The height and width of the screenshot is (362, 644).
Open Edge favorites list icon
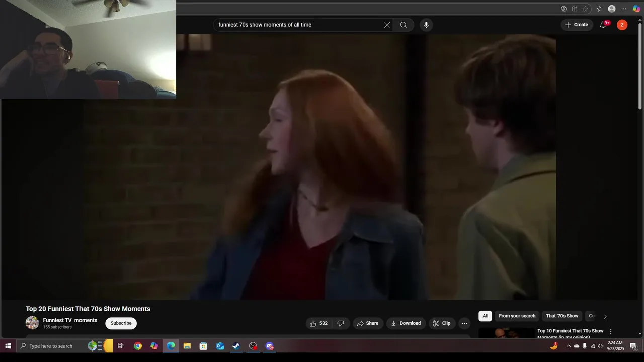[x=600, y=9]
